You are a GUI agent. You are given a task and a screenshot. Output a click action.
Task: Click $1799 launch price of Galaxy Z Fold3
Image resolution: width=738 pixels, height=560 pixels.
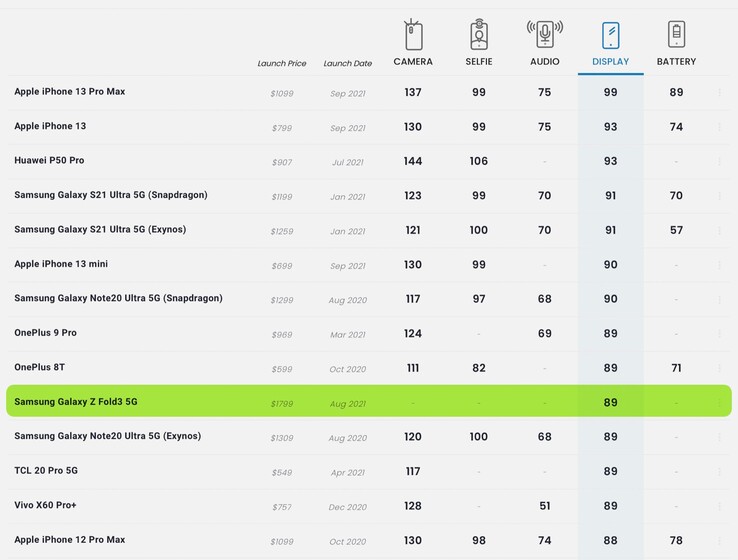pyautogui.click(x=282, y=404)
